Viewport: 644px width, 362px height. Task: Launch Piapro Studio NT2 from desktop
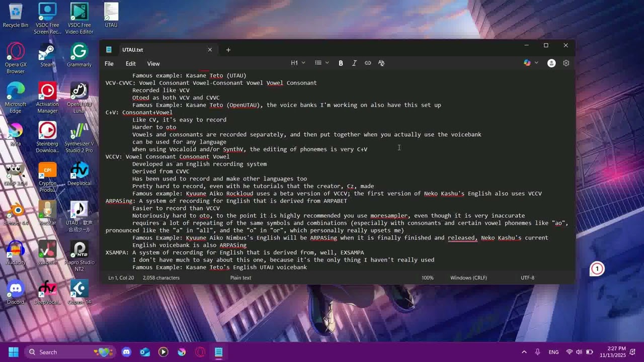point(79,256)
